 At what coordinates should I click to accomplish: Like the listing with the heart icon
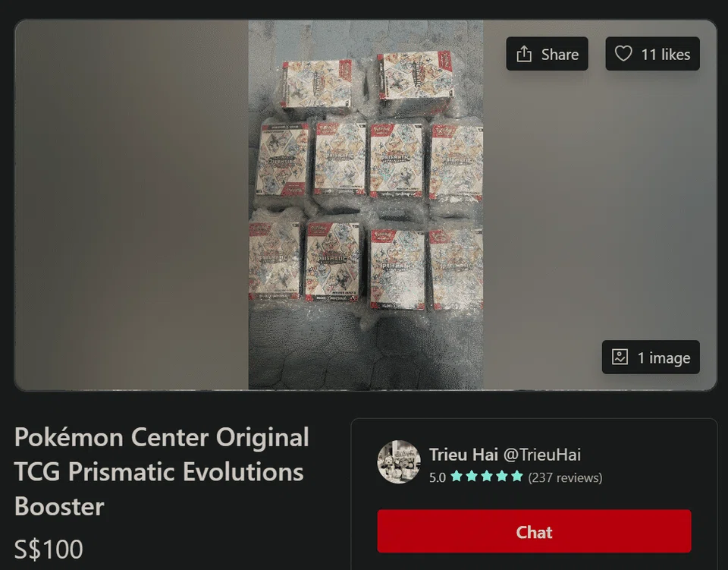click(x=623, y=54)
